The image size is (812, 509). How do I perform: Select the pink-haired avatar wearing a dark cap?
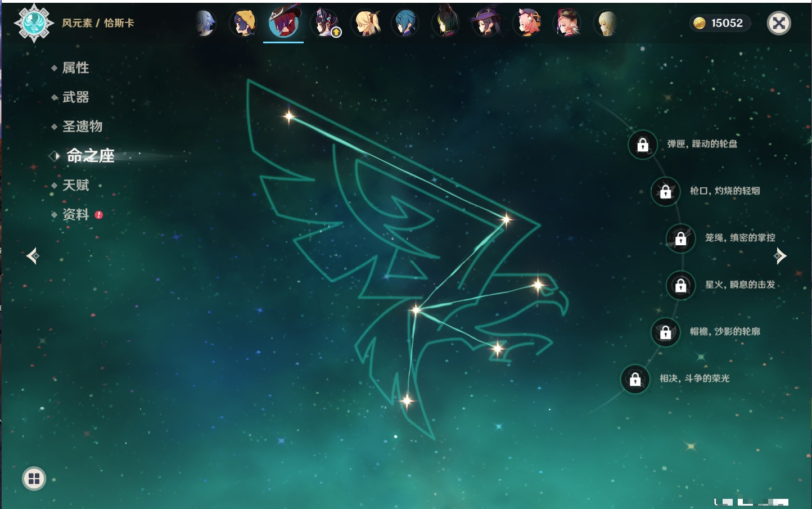pyautogui.click(x=567, y=24)
